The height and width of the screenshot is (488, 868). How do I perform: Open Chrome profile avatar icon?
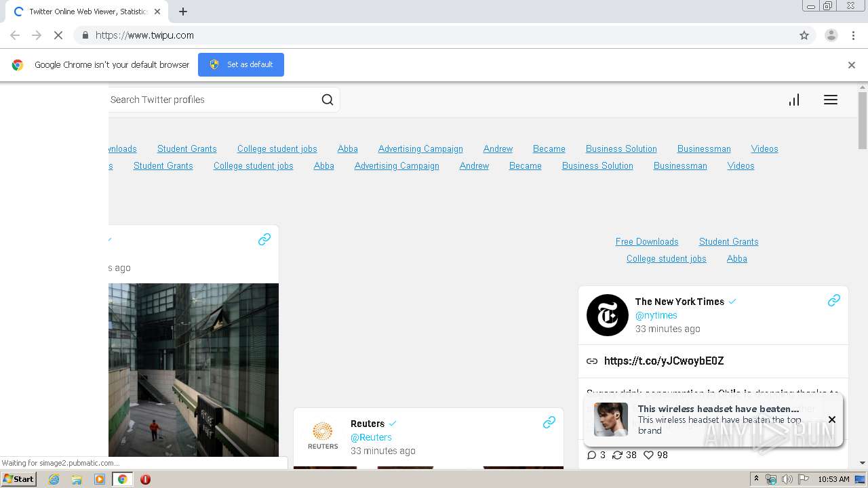pyautogui.click(x=831, y=35)
